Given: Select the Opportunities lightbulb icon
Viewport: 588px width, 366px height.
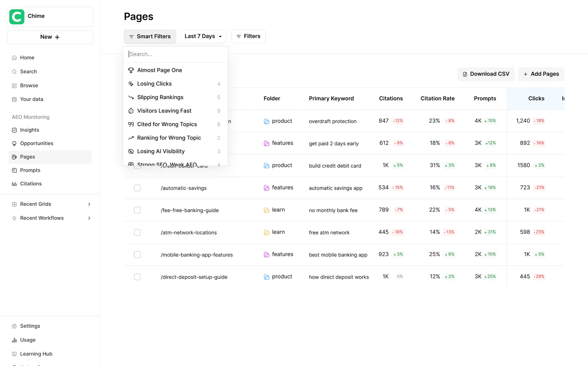Looking at the screenshot, I should (x=14, y=143).
